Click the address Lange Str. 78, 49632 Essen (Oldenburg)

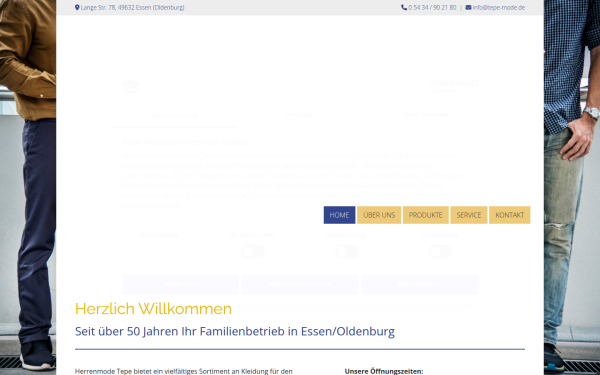(132, 7)
